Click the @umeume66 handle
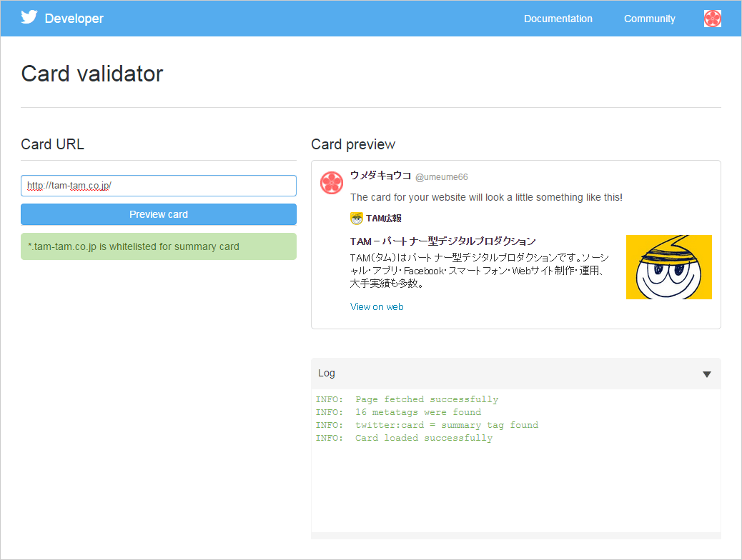The width and height of the screenshot is (742, 560). point(442,177)
